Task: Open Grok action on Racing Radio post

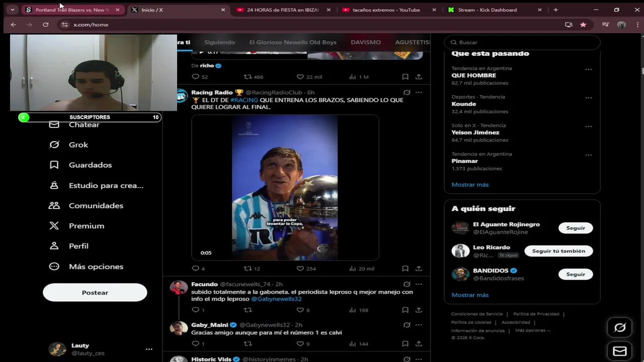Action: point(407,93)
